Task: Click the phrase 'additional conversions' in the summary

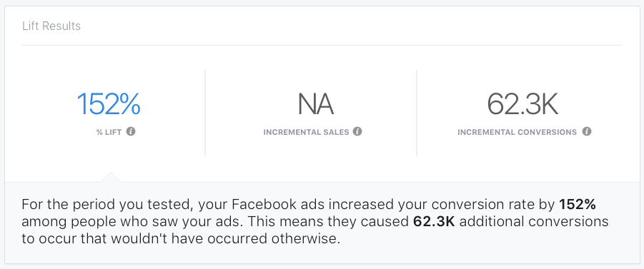Action: tap(534, 221)
